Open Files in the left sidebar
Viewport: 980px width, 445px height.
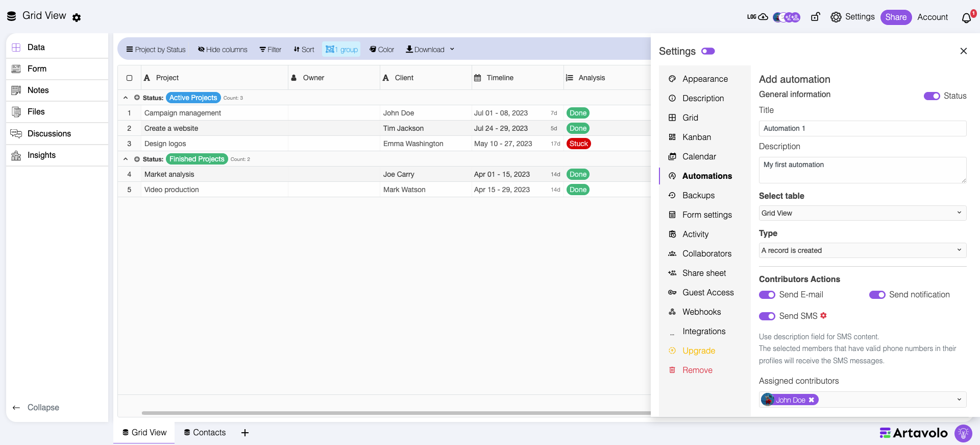[57, 111]
